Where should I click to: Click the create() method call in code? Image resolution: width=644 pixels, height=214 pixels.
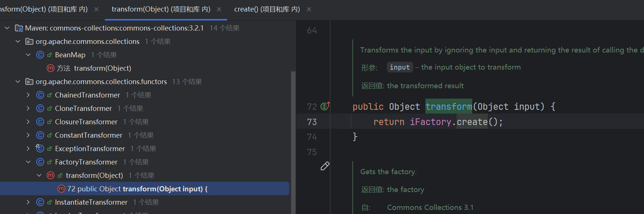point(472,122)
